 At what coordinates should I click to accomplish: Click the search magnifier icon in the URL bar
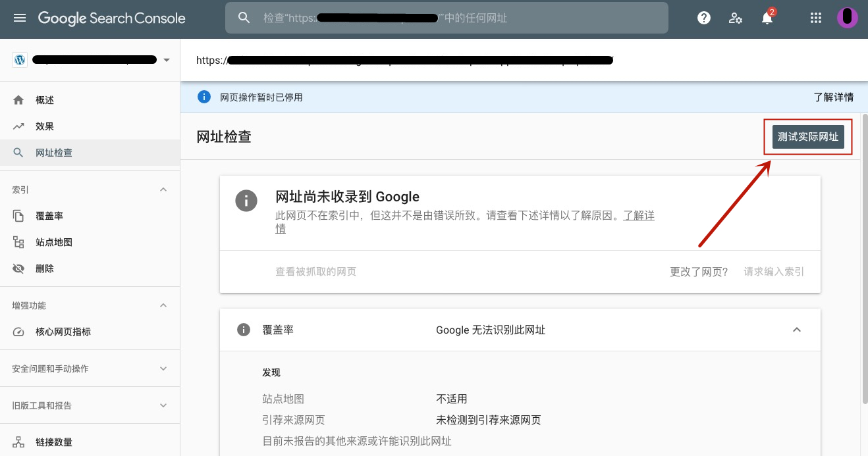(244, 18)
